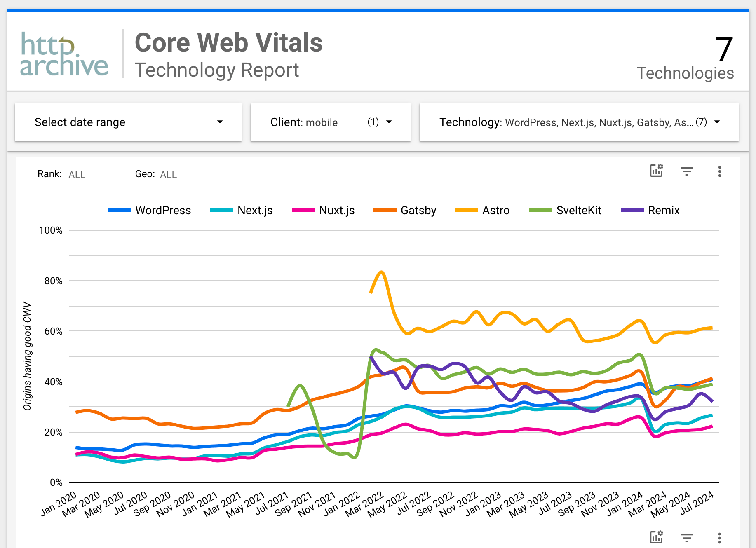Open the chart explore icon below the x-axis
The height and width of the screenshot is (548, 756).
[x=657, y=537]
